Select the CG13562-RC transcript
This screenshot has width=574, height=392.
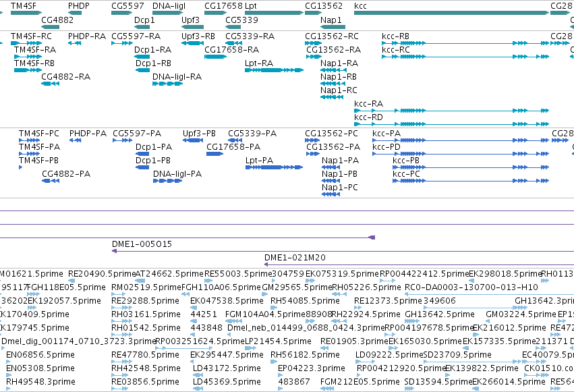point(314,43)
